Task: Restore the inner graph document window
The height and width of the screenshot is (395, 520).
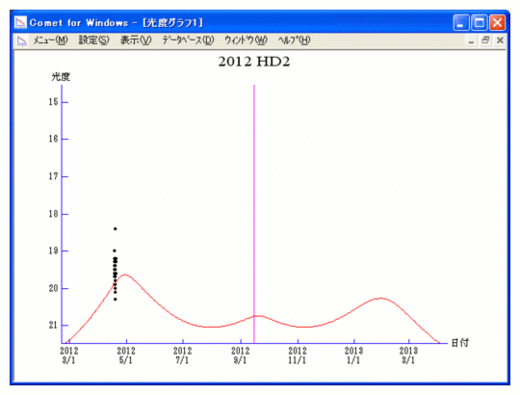Action: pos(485,41)
